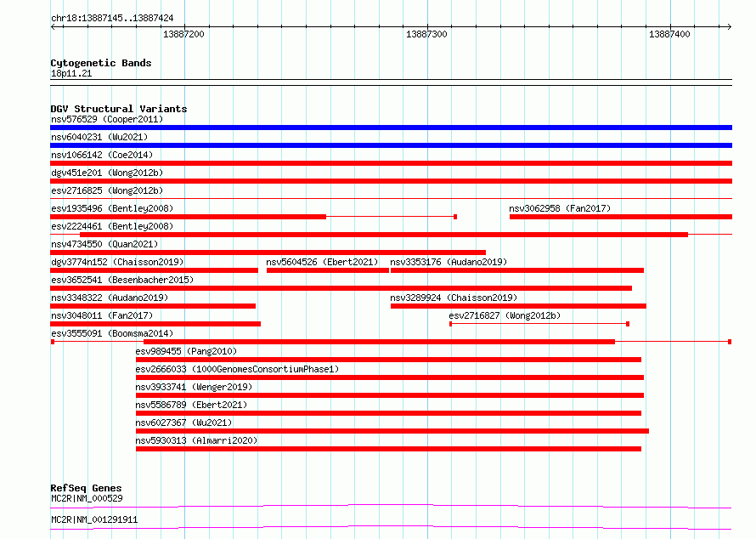This screenshot has width=756, height=539.
Task: Click the thin red line under esv2716827
Action: tap(539, 324)
